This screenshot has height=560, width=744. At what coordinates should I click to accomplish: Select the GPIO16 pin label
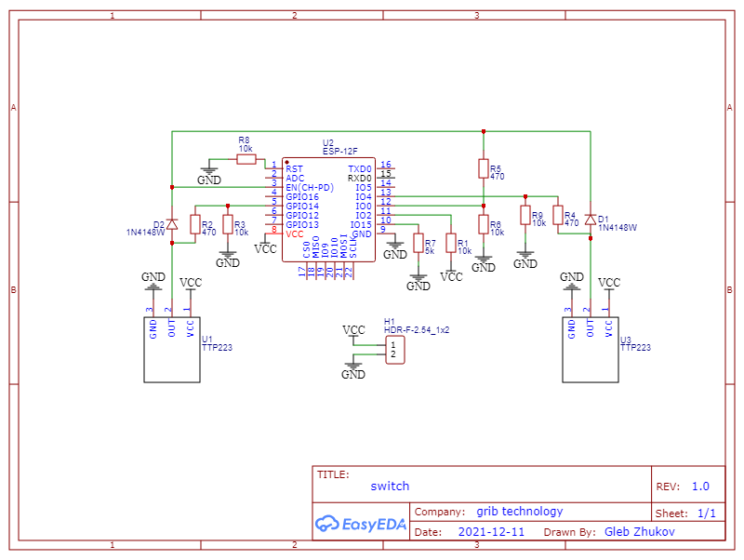303,197
